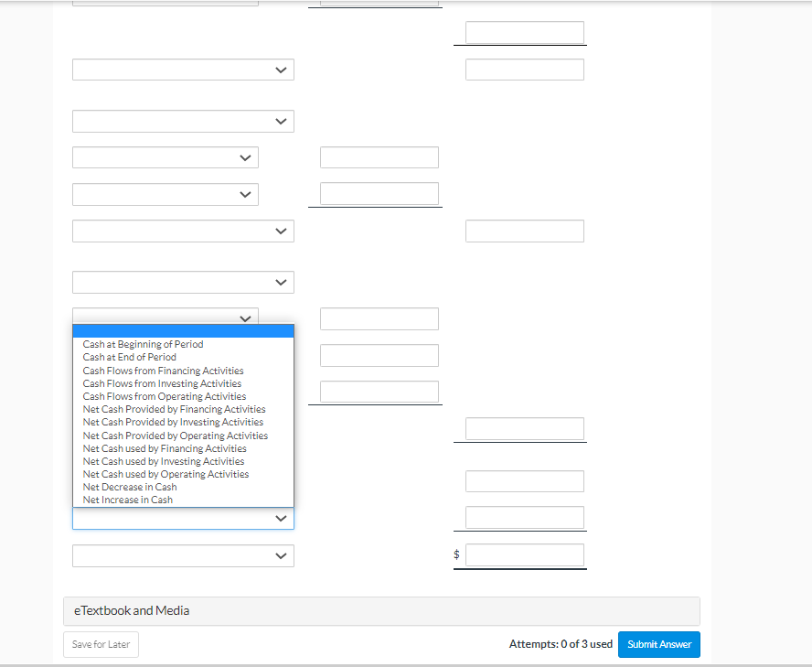This screenshot has width=812, height=667.
Task: Select "Cash at Beginning of Period" option
Action: [x=141, y=344]
